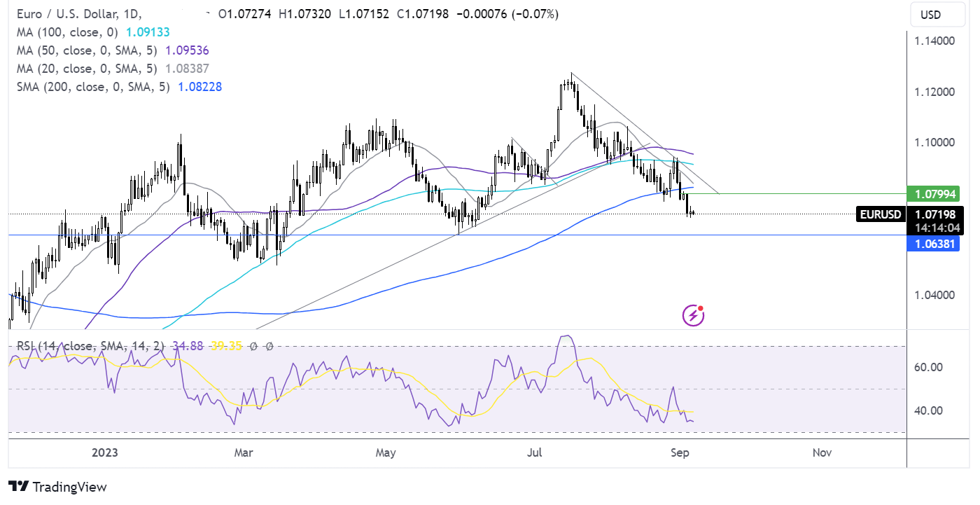Click the 1.04000 price axis label
This screenshot has width=980, height=505.
934,294
